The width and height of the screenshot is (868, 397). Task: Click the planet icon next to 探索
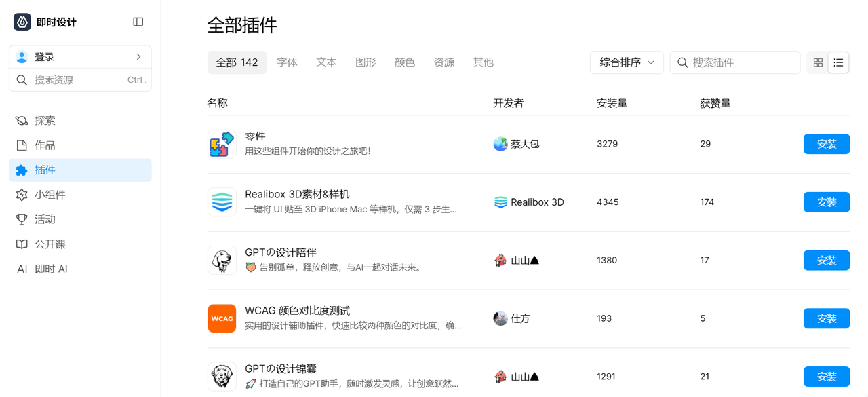pos(22,121)
